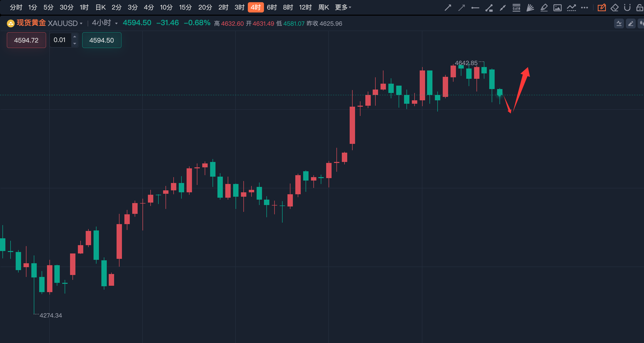Expand the 4小时 period dropdown

[105, 23]
